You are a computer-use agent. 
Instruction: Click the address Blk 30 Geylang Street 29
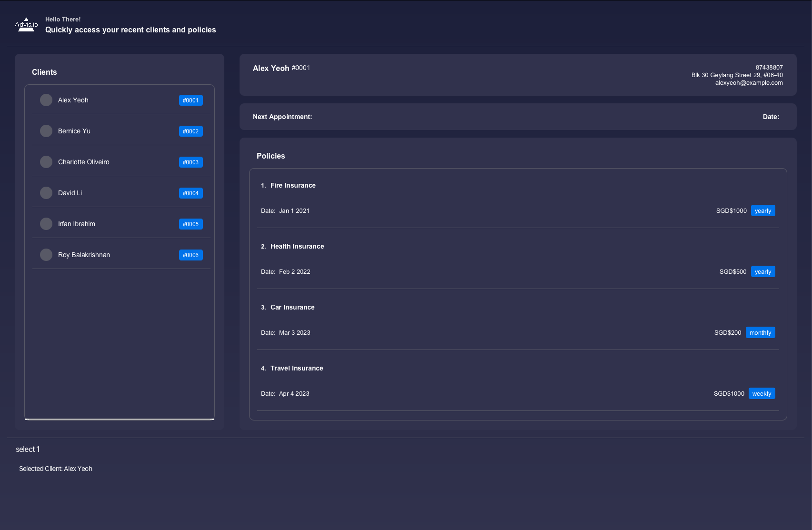(737, 75)
